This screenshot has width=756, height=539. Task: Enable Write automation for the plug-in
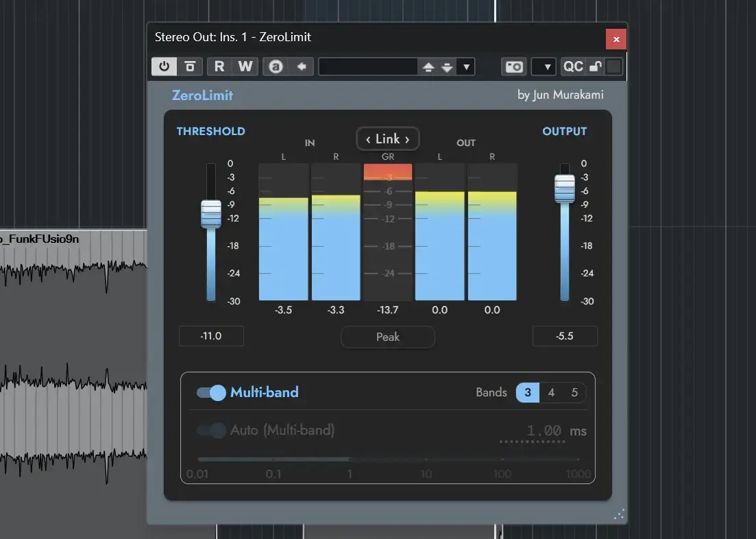pos(245,66)
